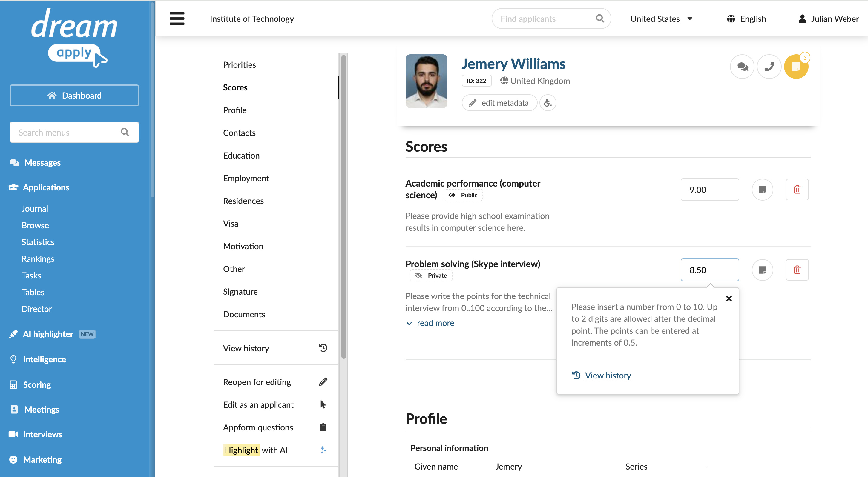Click the clipboard icon next to Appform questions

click(x=323, y=427)
